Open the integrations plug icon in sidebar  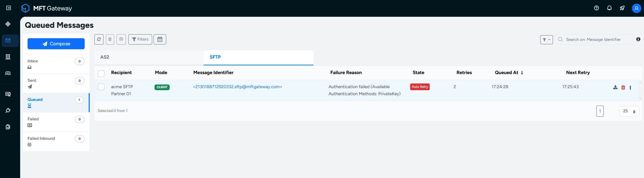click(8, 111)
